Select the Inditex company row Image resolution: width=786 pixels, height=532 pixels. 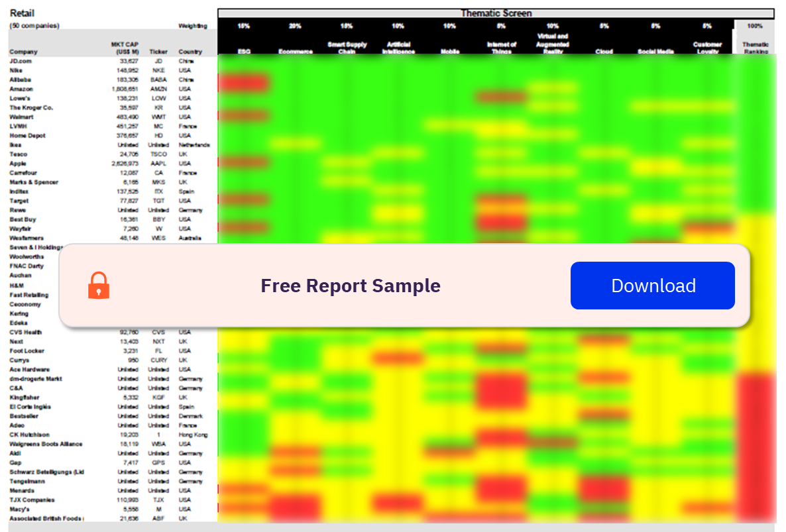pos(113,192)
